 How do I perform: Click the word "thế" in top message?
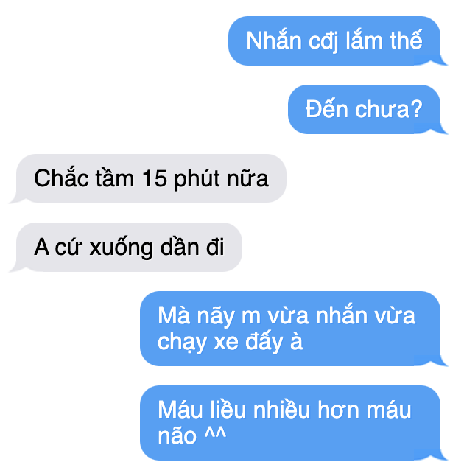point(406,40)
